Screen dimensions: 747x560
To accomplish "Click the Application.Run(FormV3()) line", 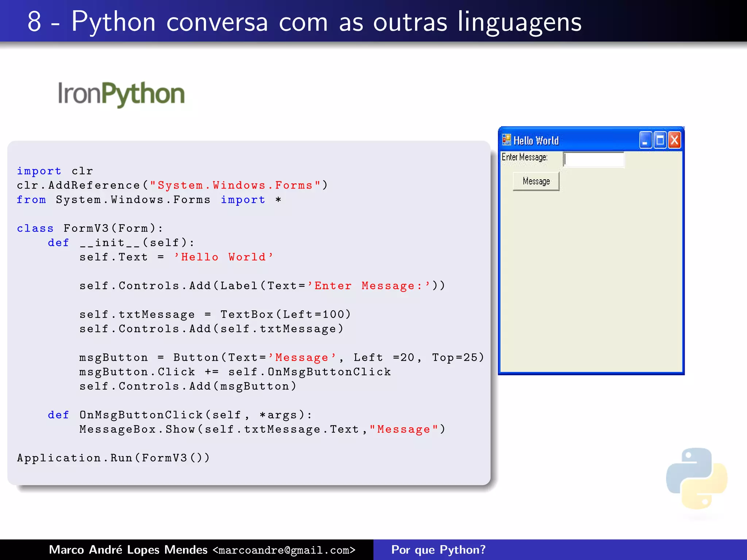I will tap(113, 458).
